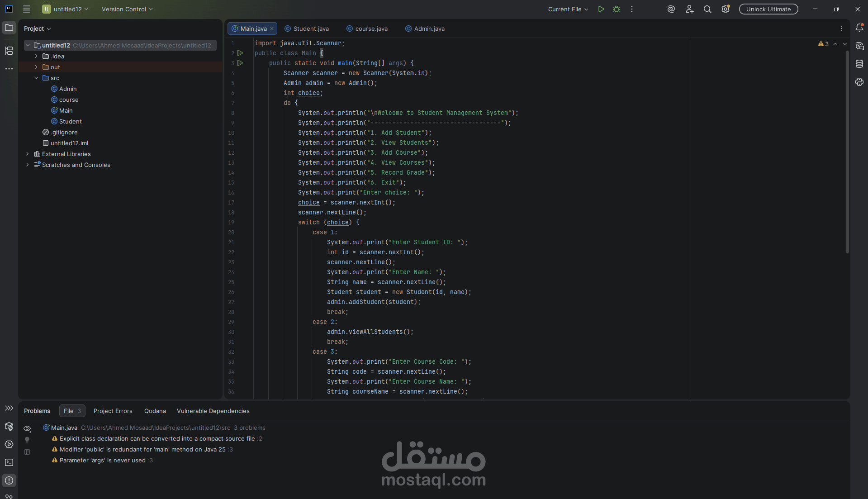
Task: Switch to the Project Errors tab
Action: pos(113,411)
